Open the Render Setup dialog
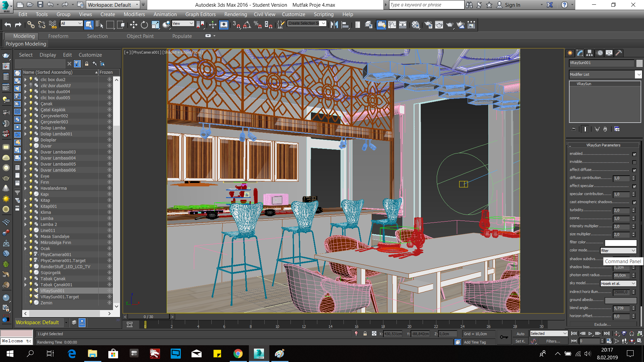 428,24
